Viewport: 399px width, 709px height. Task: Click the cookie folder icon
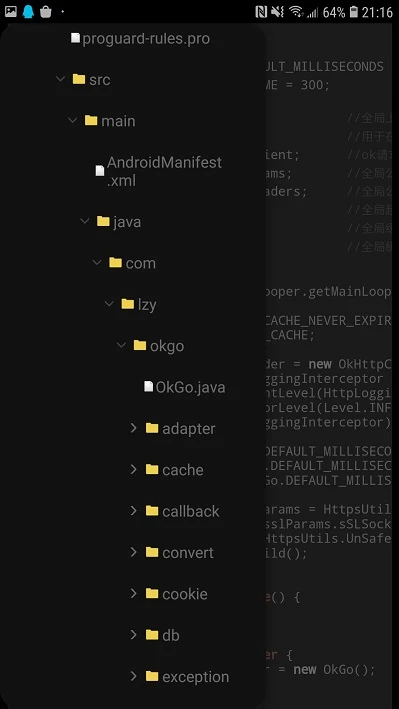point(152,593)
